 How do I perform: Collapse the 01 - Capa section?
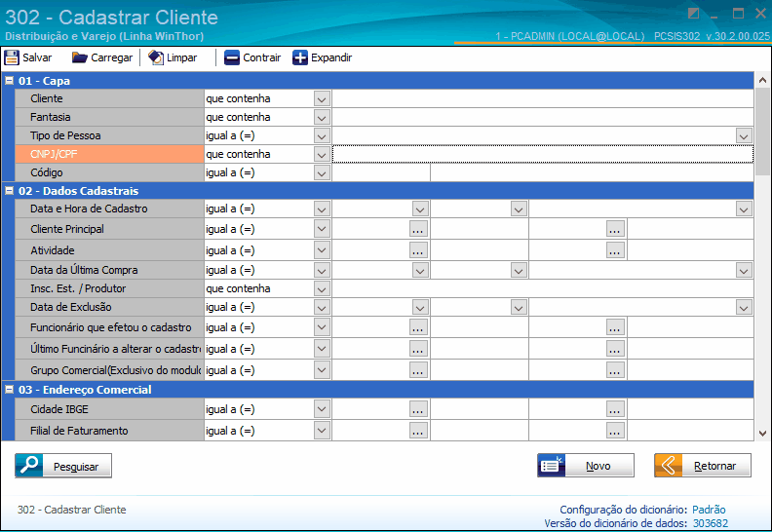click(x=9, y=80)
